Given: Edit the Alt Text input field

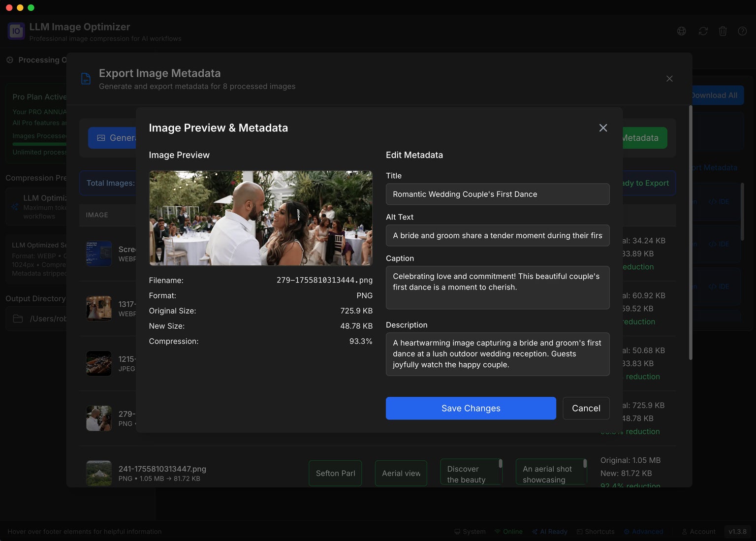Looking at the screenshot, I should [x=498, y=236].
